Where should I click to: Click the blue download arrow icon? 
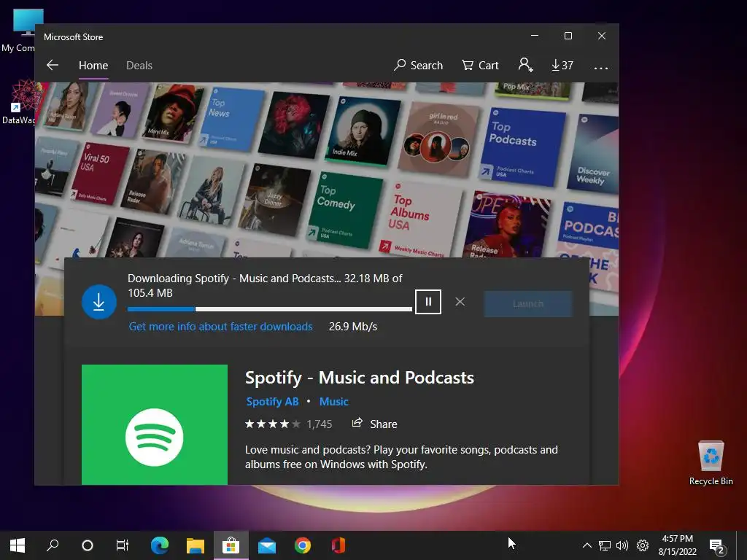[x=99, y=302]
